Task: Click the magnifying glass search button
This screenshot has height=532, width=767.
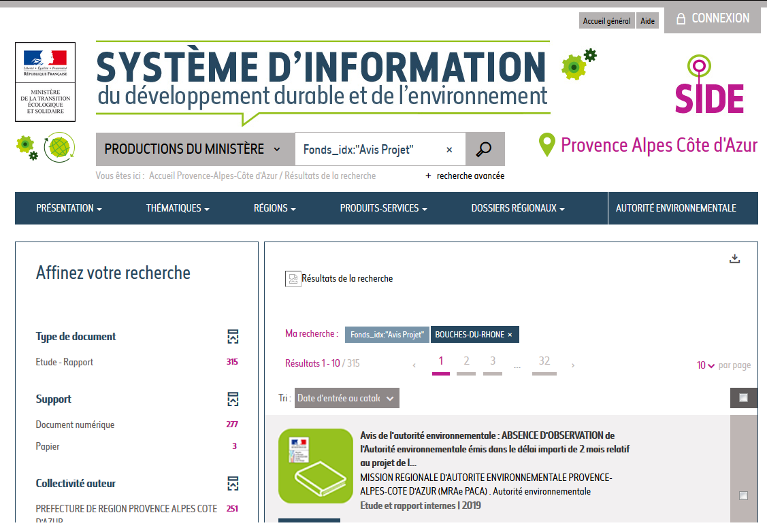Action: [x=485, y=149]
